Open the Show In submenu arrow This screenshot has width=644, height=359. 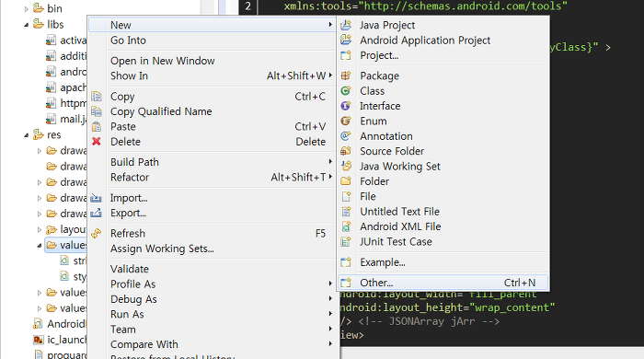(x=330, y=75)
